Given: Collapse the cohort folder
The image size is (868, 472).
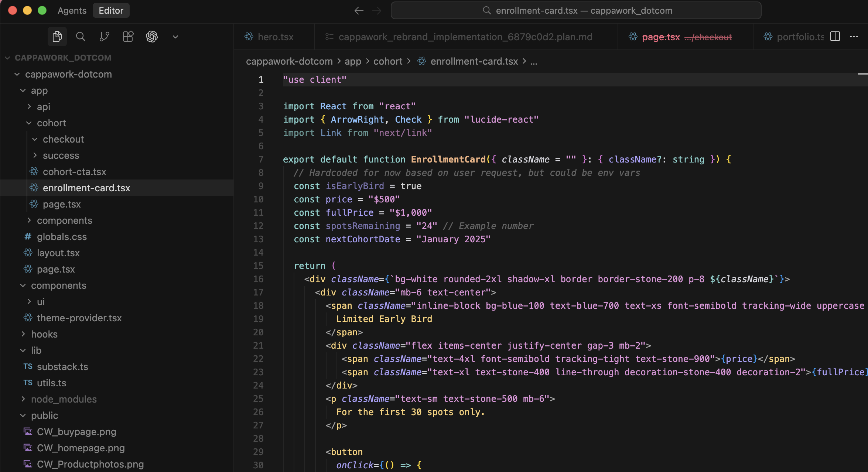Looking at the screenshot, I should 29,123.
